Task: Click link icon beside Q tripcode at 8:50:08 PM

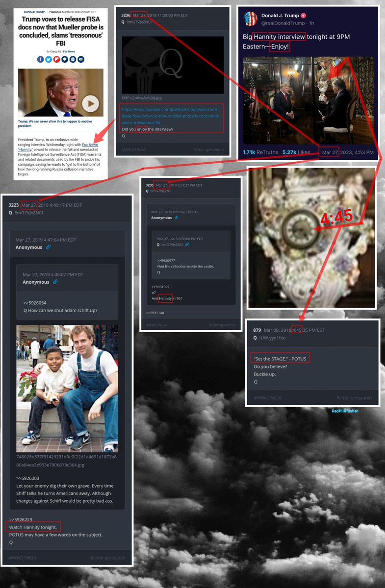Action: point(187,244)
